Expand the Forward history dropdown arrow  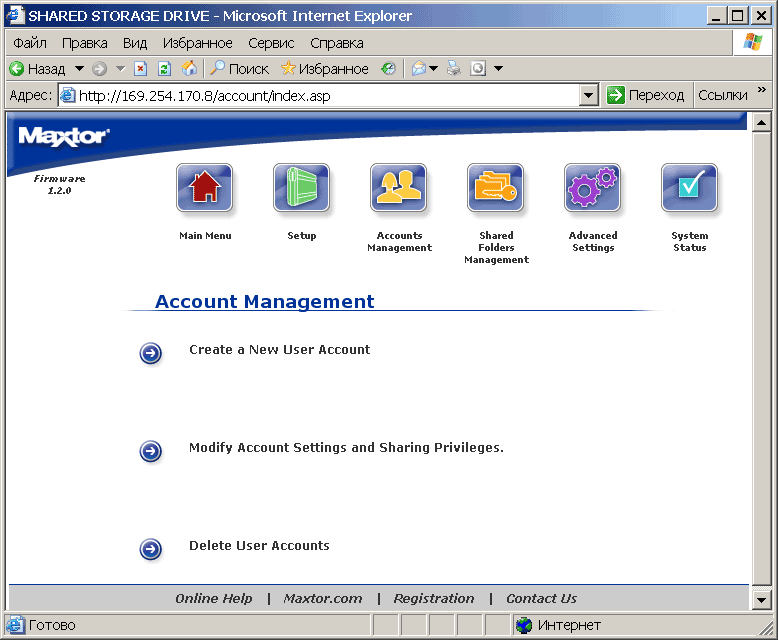click(x=120, y=68)
